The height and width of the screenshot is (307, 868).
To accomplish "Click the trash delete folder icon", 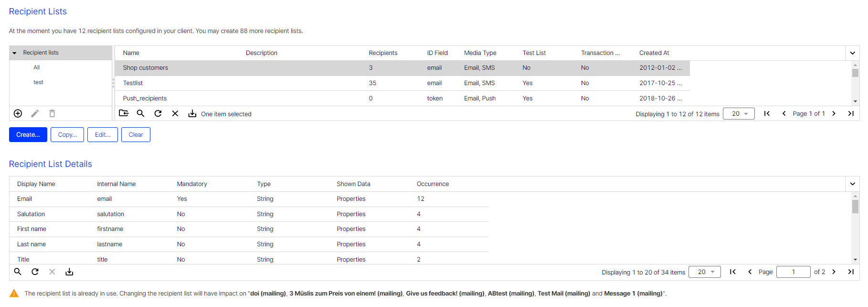I will click(x=52, y=113).
